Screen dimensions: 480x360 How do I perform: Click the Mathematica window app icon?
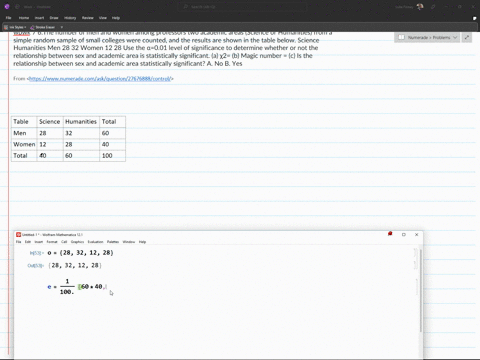coord(19,235)
